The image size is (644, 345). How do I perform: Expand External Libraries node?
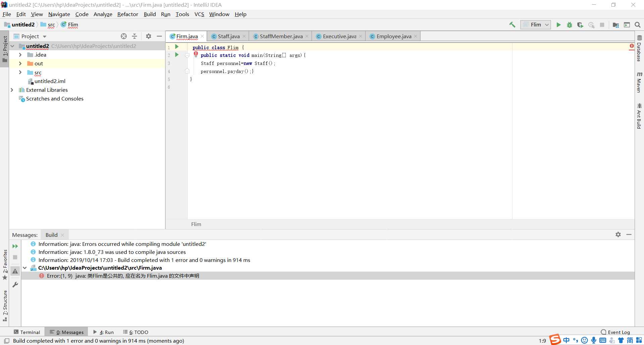click(12, 90)
